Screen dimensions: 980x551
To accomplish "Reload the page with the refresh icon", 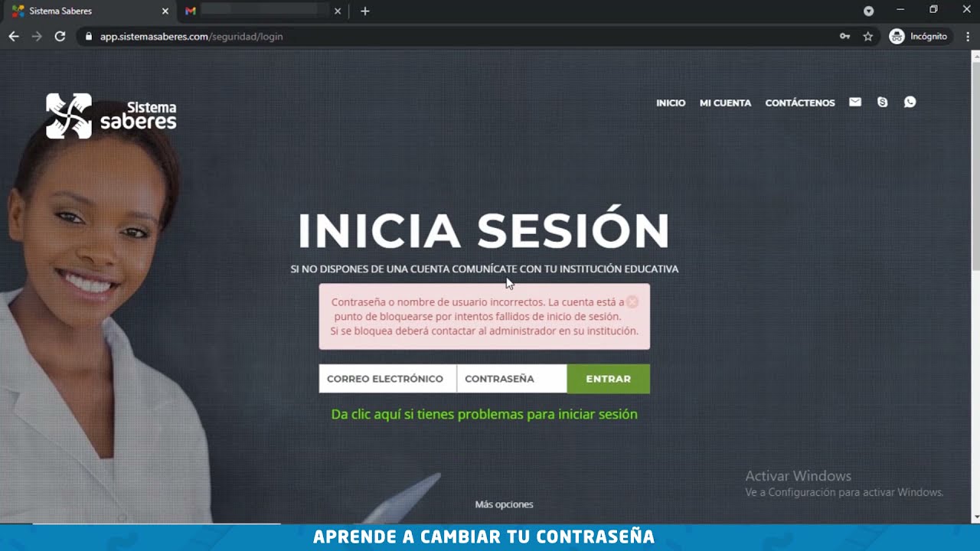I will point(60,36).
